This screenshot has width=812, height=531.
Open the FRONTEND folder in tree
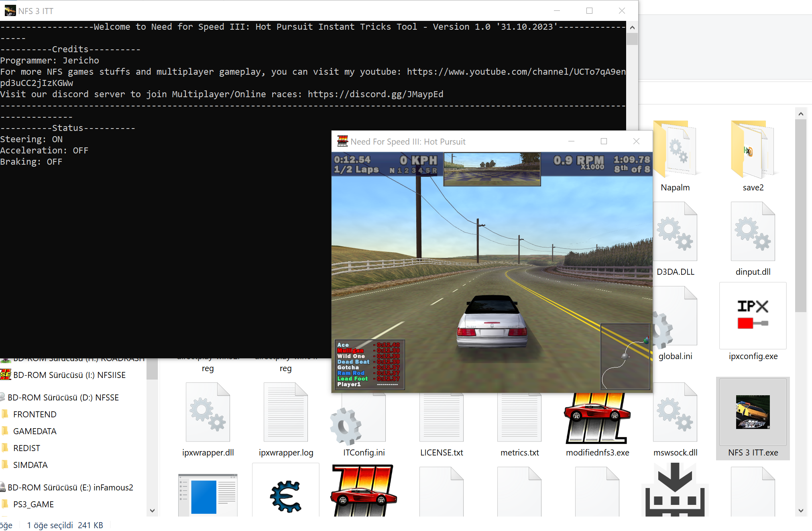35,414
